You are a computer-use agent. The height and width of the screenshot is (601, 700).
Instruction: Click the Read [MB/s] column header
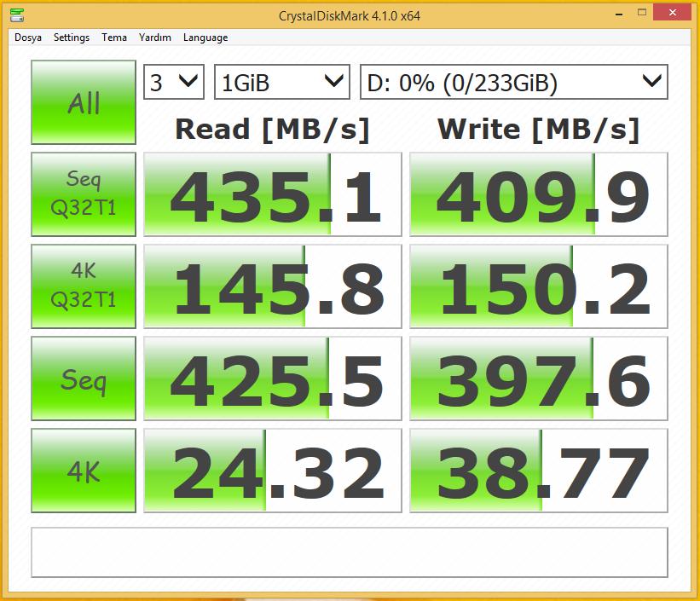click(272, 130)
